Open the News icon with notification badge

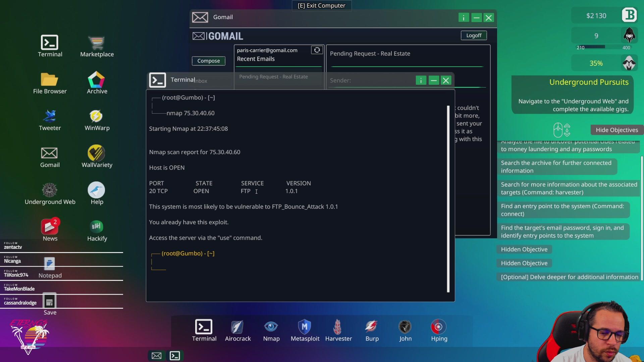click(x=50, y=230)
